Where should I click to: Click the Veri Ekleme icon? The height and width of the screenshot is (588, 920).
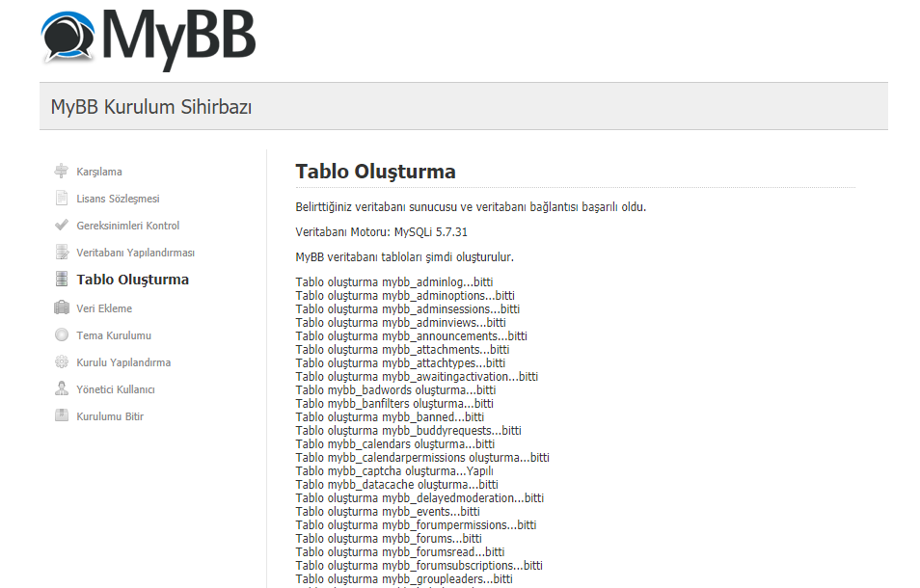62,307
